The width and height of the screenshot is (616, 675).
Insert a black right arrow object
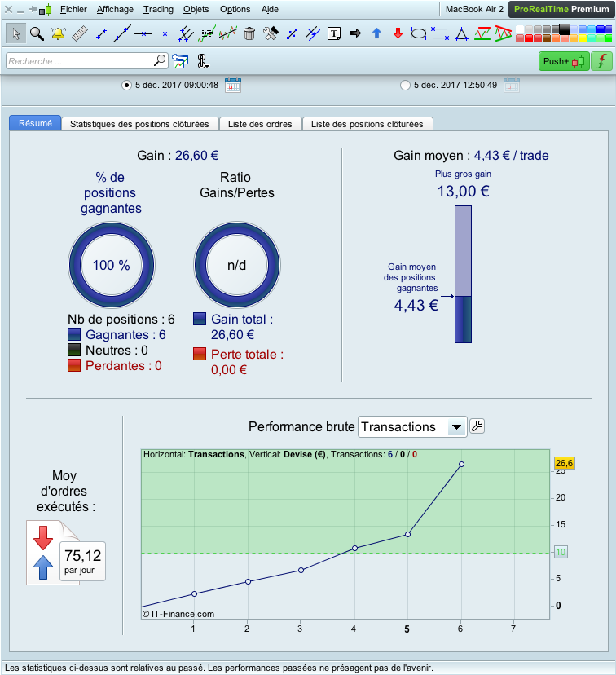[355, 33]
